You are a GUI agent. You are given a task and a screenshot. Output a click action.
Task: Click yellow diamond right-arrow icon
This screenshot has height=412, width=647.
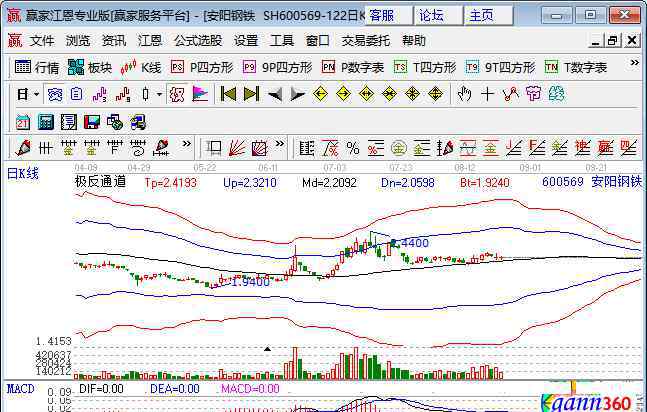coord(343,95)
